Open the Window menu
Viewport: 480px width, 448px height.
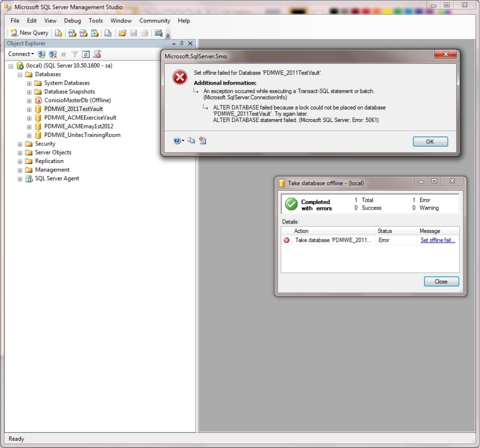pos(121,20)
